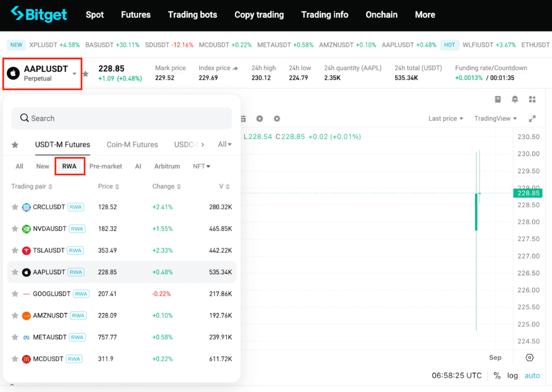552x392 pixels.
Task: Open the NFT category dropdown
Action: click(x=202, y=166)
